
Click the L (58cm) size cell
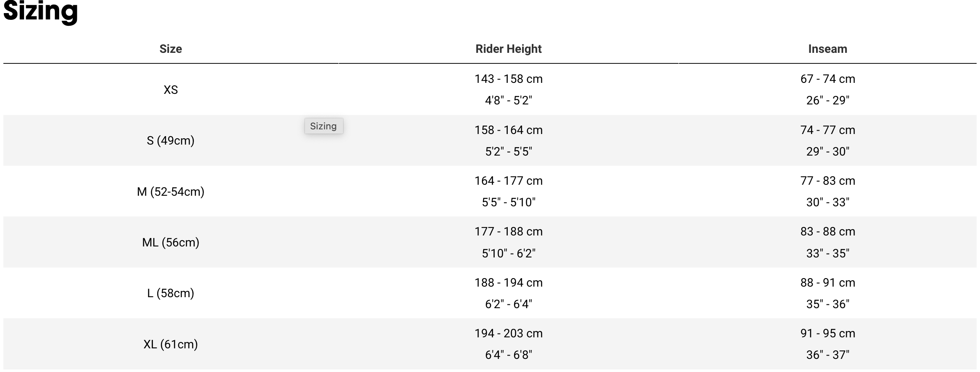click(x=171, y=293)
